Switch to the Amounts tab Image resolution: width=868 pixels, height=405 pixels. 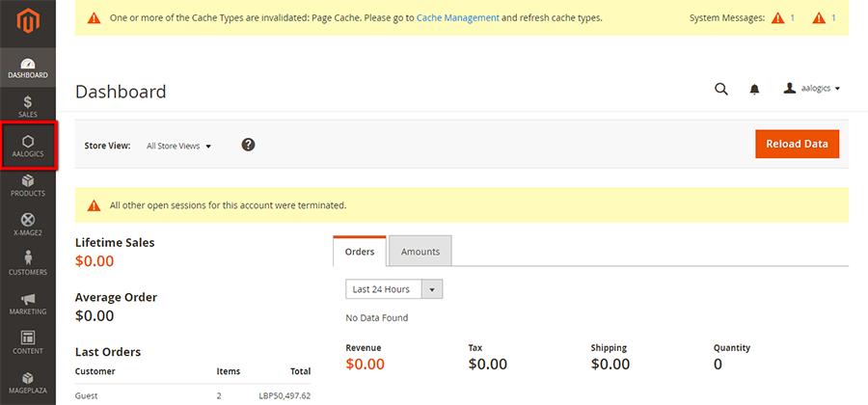[420, 252]
